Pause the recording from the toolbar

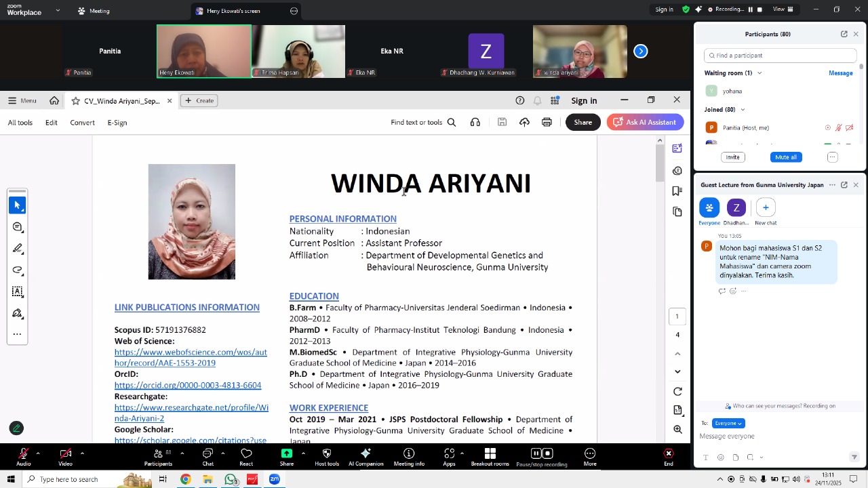click(x=536, y=453)
